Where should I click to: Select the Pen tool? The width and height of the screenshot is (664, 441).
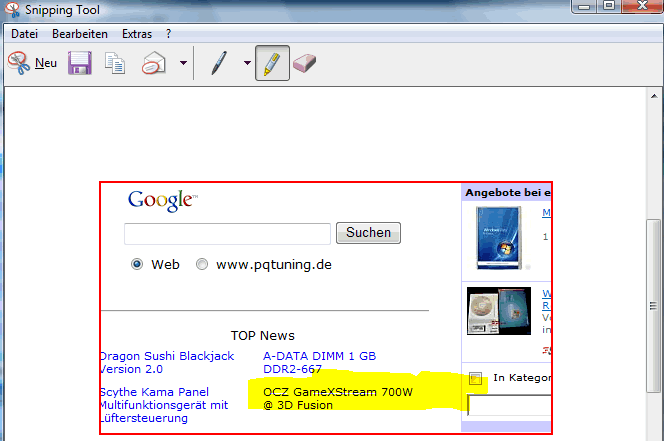pos(219,63)
